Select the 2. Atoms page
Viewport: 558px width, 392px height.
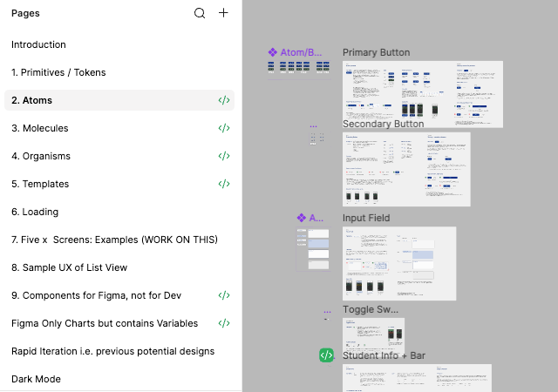[119, 100]
